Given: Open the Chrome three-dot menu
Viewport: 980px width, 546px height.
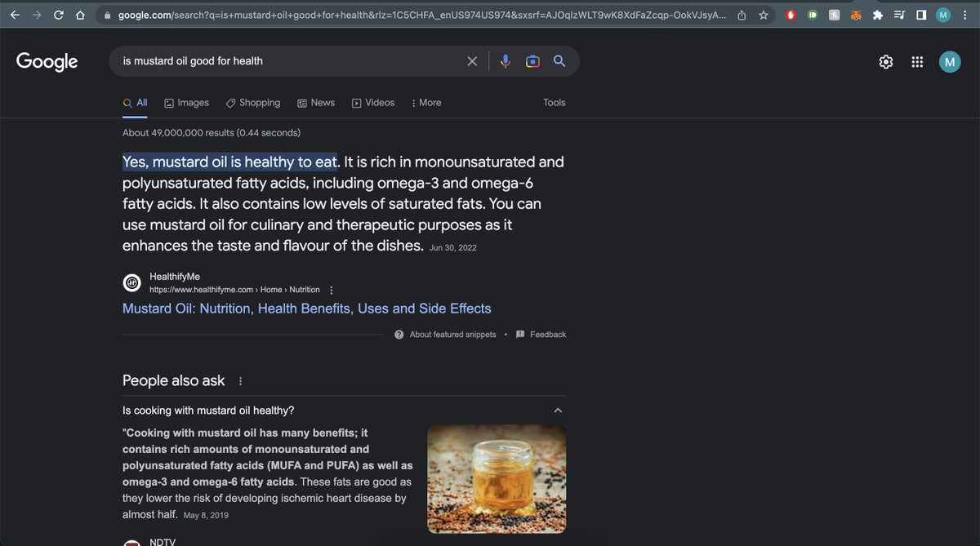Looking at the screenshot, I should coord(964,15).
